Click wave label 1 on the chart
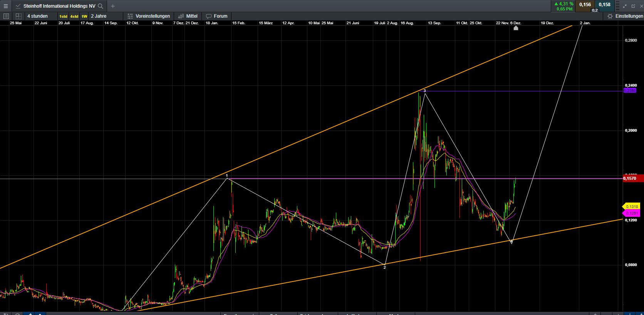This screenshot has width=644, height=315. coord(227,176)
